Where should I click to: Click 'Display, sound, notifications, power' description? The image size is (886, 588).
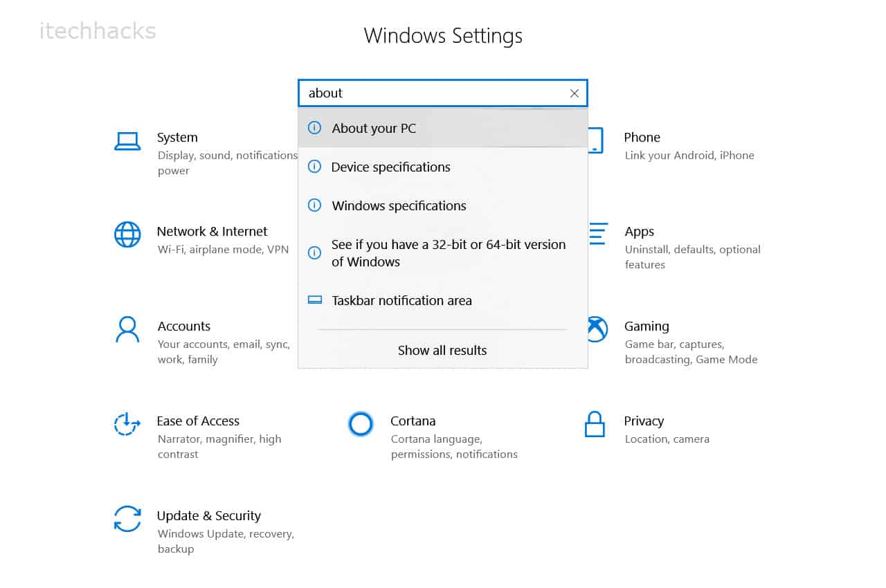(x=227, y=163)
